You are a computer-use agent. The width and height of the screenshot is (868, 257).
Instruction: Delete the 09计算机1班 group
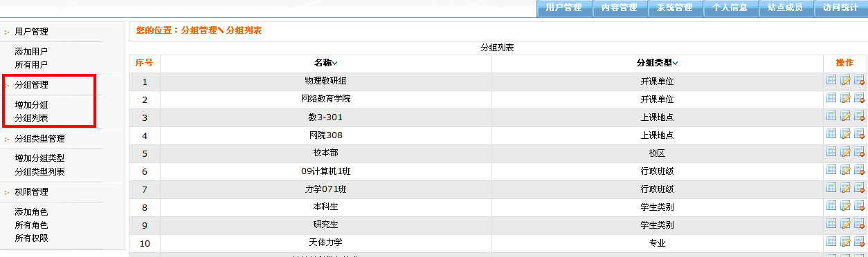859,170
